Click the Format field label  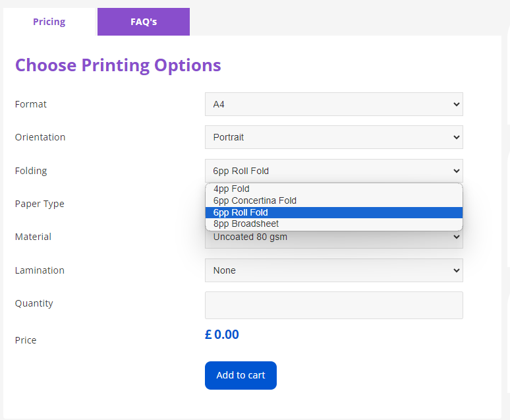coord(31,104)
